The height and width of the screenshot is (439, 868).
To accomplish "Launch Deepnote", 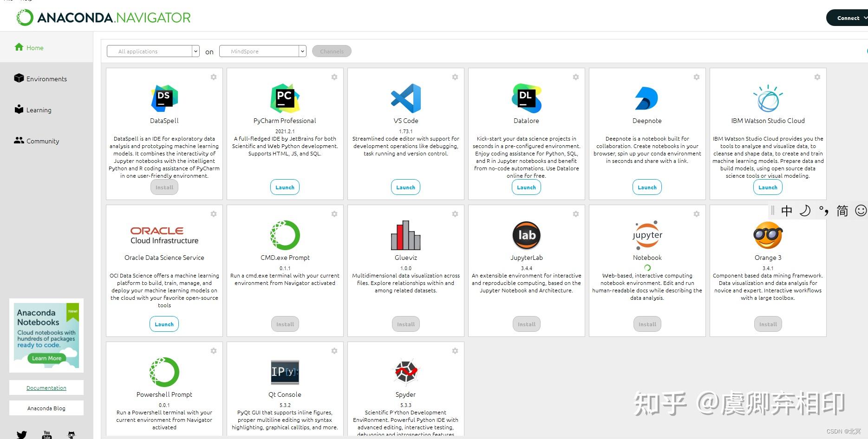I will tap(647, 187).
